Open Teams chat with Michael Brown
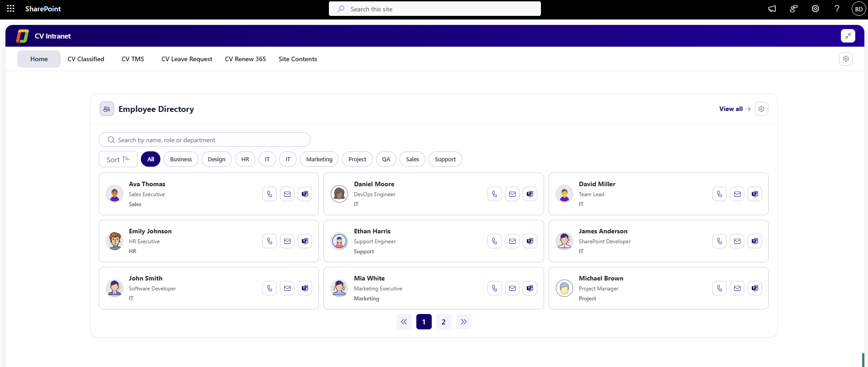868x367 pixels. (x=755, y=288)
